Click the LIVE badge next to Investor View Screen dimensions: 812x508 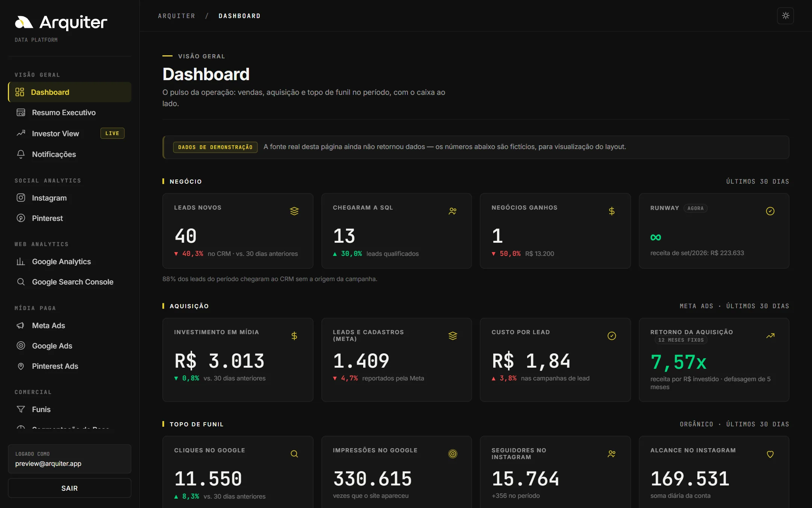112,133
